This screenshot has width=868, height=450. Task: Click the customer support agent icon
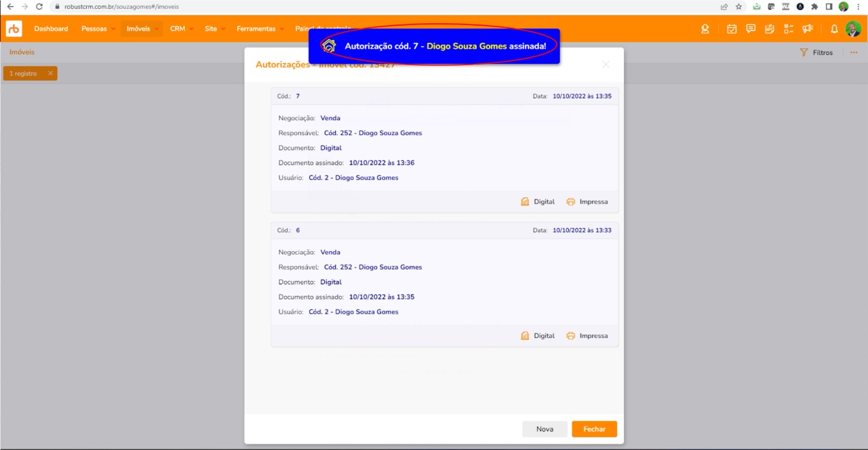705,29
